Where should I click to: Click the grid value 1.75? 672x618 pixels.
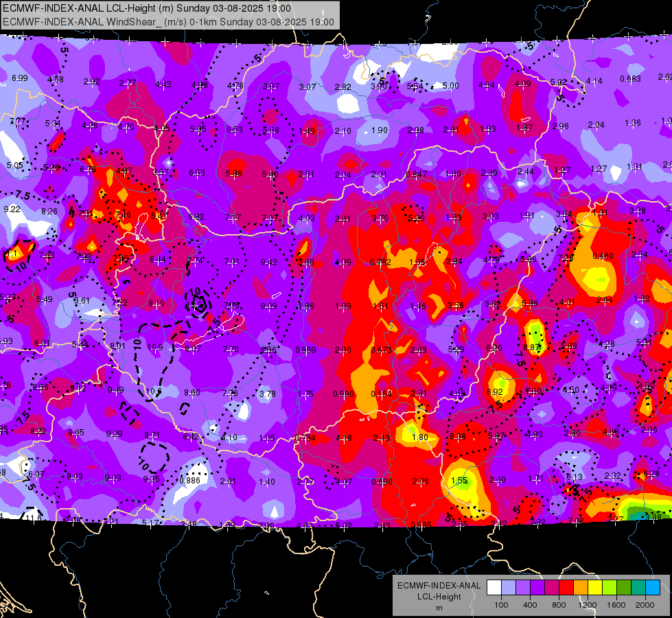pos(305,393)
